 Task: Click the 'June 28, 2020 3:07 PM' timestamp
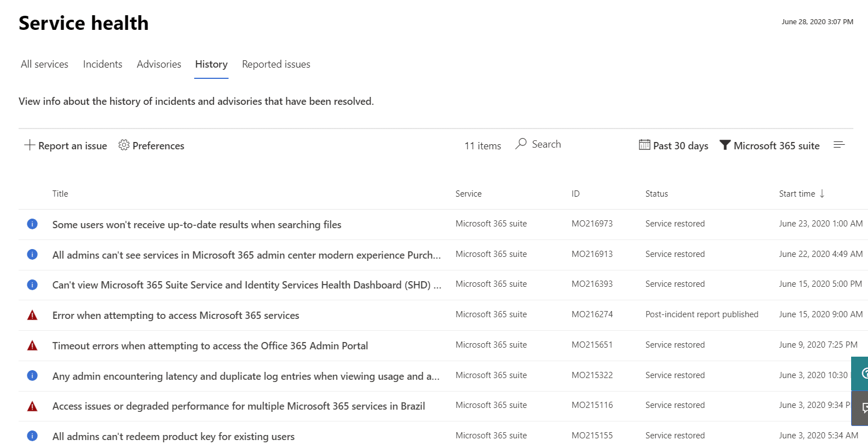(x=817, y=22)
